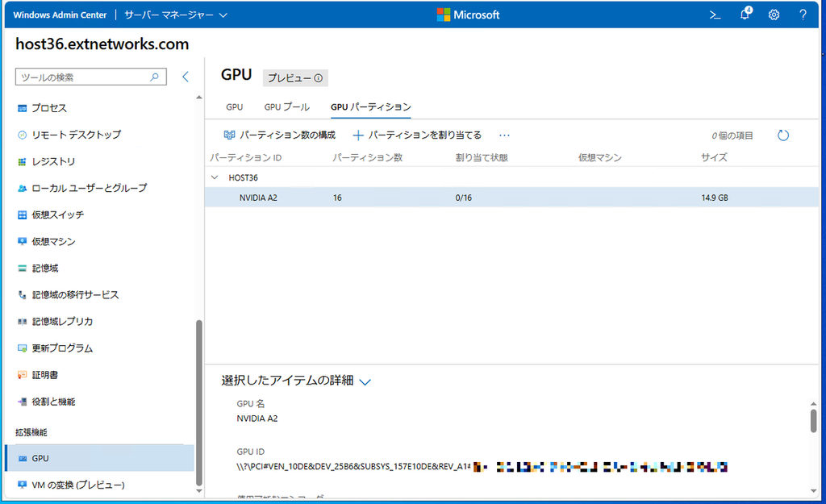Click the GPU extension icon in sidebar
The image size is (826, 504).
(x=22, y=458)
